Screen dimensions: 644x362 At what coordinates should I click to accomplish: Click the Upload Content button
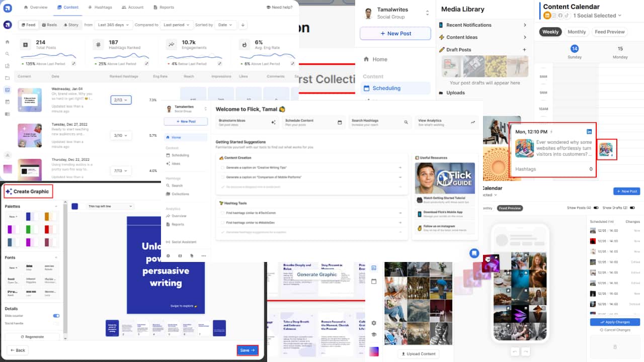point(418,354)
